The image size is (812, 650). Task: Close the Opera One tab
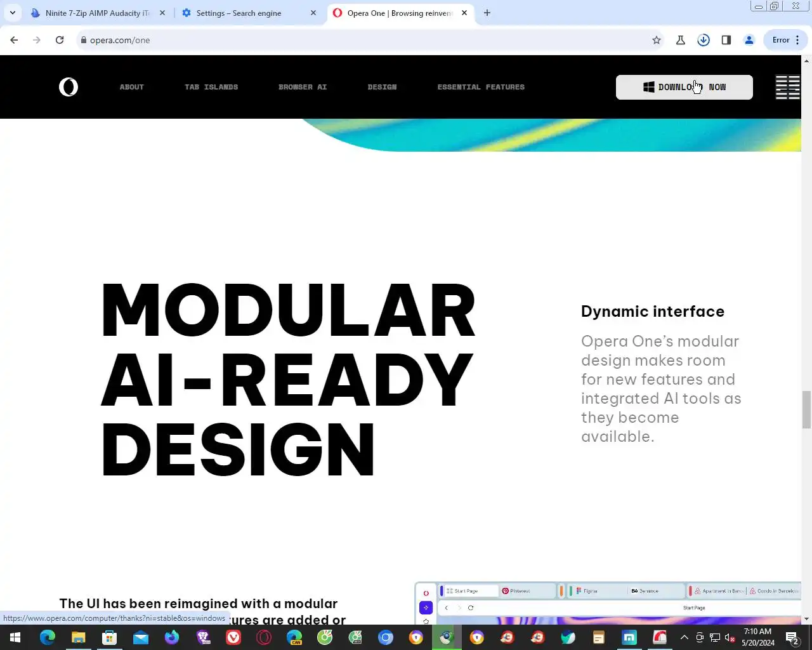(464, 13)
